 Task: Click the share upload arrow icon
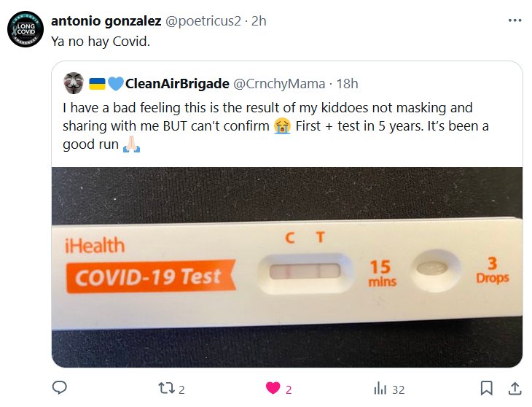point(514,388)
